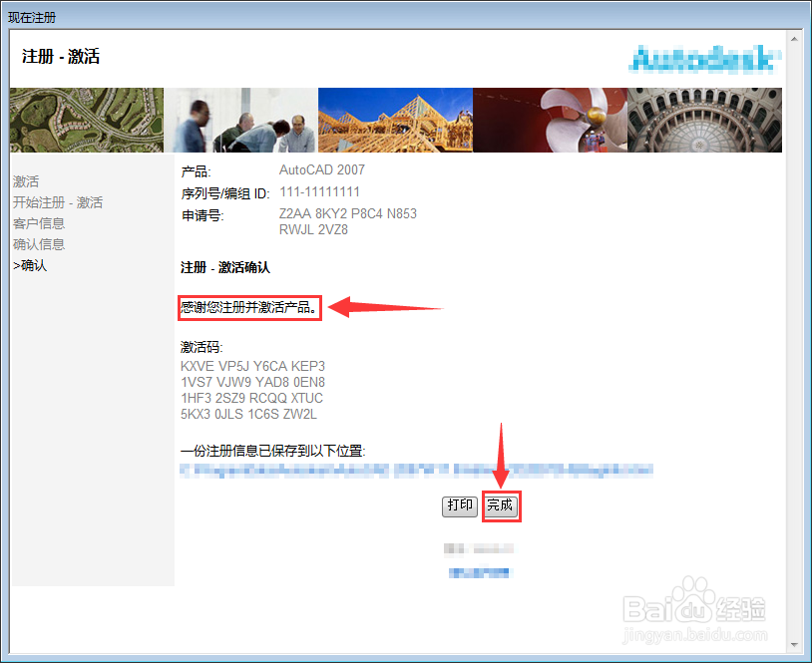Click the ship propeller banner image
The image size is (812, 663).
click(550, 120)
